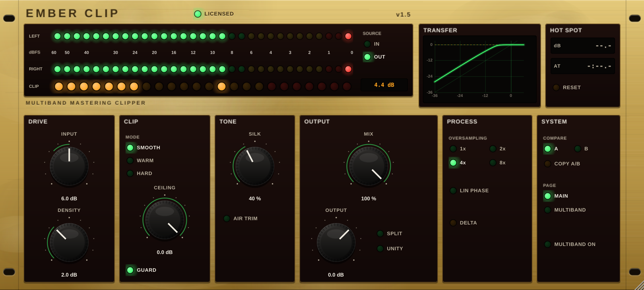The height and width of the screenshot is (290, 644).
Task: Click the 100 % mix value
Action: [369, 199]
